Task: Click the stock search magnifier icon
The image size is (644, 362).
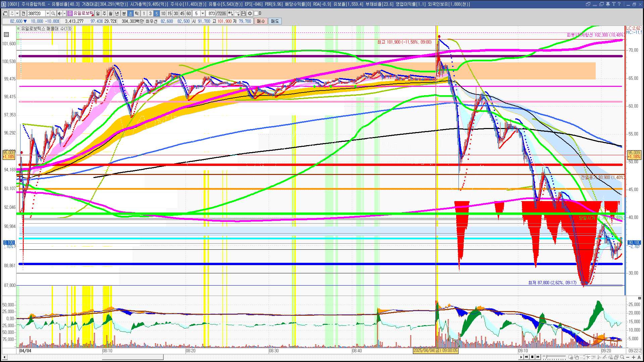Action: coord(53,13)
